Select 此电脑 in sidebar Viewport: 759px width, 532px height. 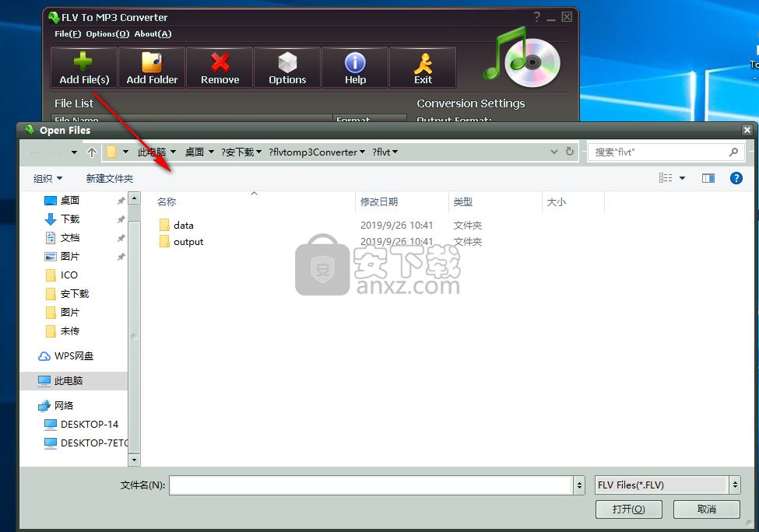(68, 381)
